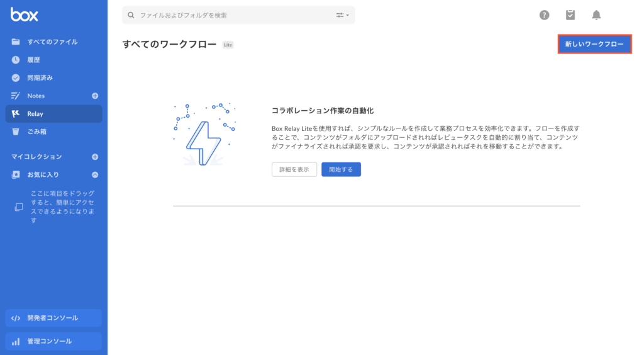Click the Lite badge next to title
644x355 pixels.
228,45
